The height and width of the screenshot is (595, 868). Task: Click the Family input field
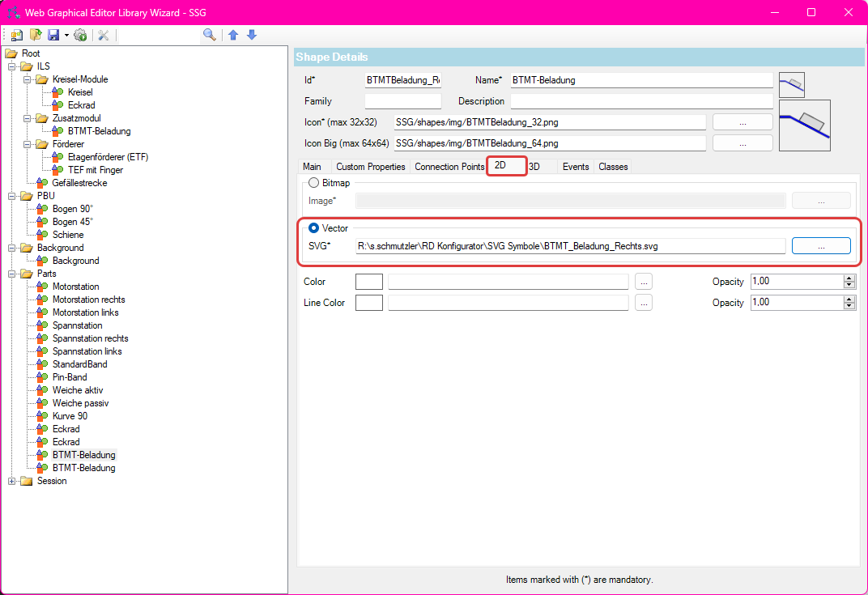pos(403,101)
